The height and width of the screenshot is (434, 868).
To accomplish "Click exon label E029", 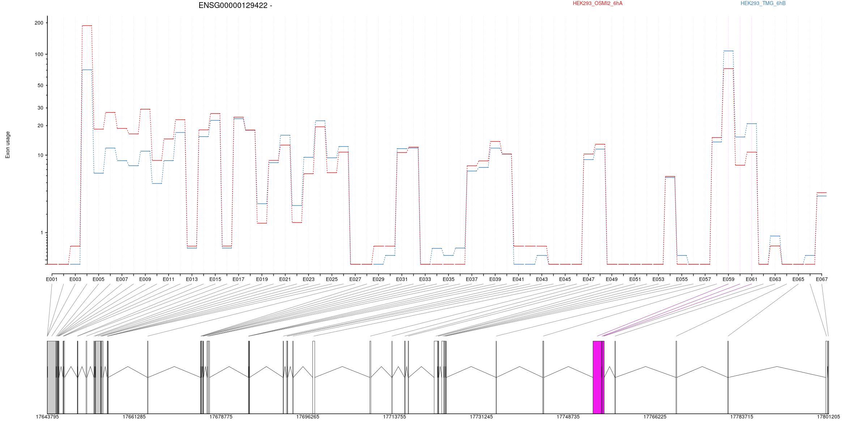I will coord(378,279).
